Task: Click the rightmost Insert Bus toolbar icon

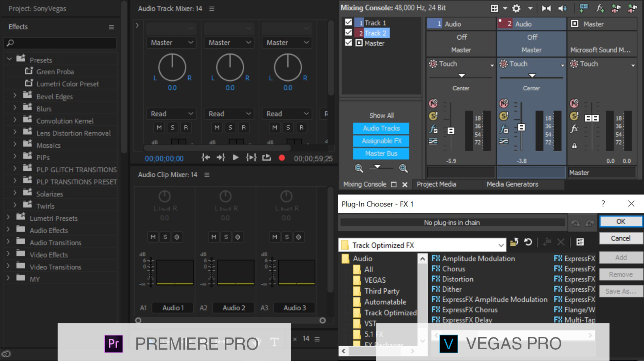Action: tap(632, 8)
